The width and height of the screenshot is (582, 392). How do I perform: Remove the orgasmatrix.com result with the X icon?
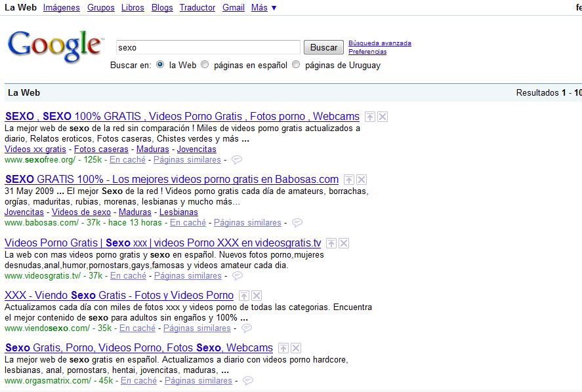(x=296, y=348)
